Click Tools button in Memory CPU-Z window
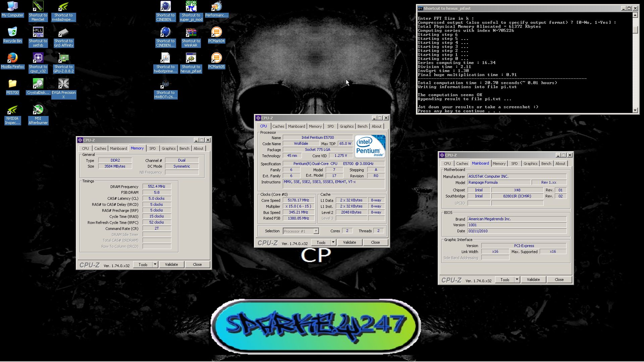Viewport: 644px width, 362px height. coord(143,264)
